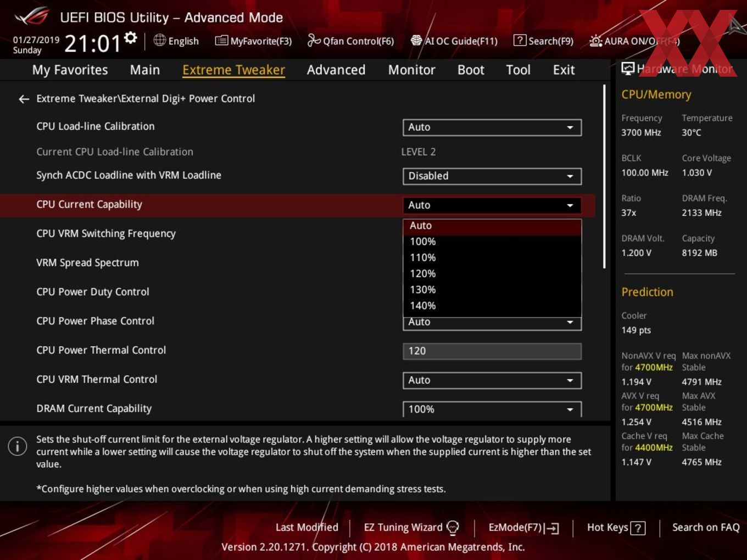Click the globe language icon
Screen dimensions: 747x560
pos(159,40)
